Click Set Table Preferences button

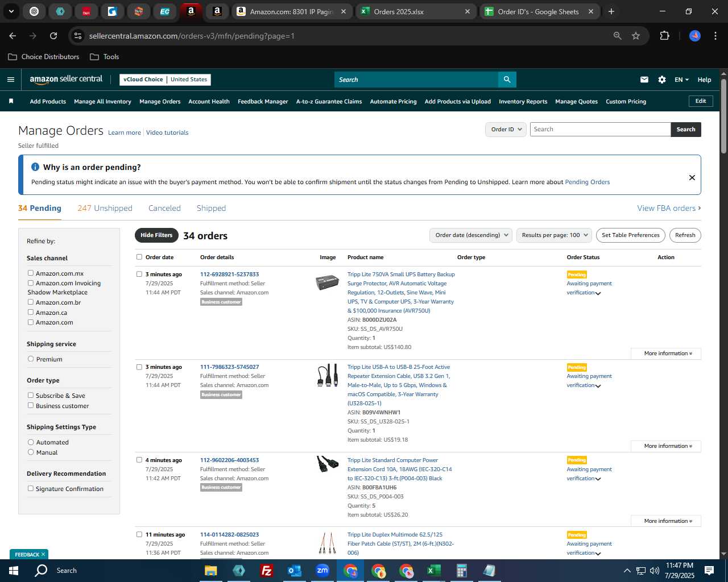(x=630, y=235)
